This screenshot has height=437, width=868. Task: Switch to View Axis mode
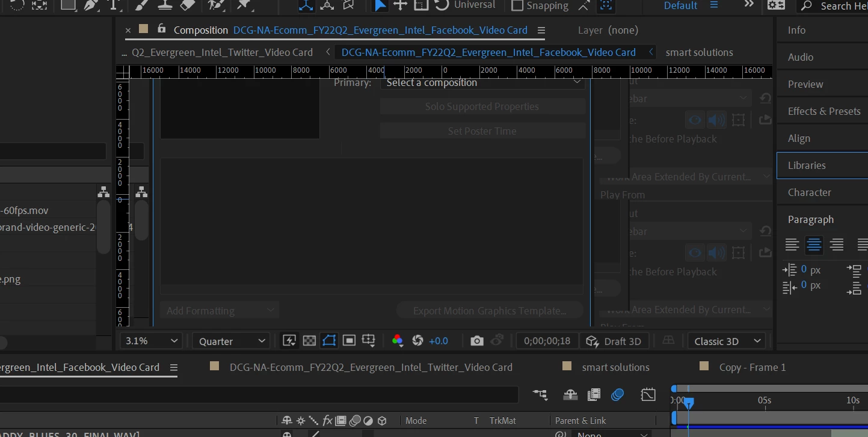(348, 5)
